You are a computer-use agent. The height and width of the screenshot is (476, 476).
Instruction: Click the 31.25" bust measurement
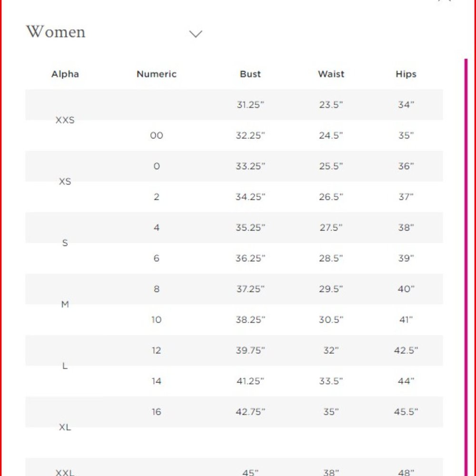250,105
